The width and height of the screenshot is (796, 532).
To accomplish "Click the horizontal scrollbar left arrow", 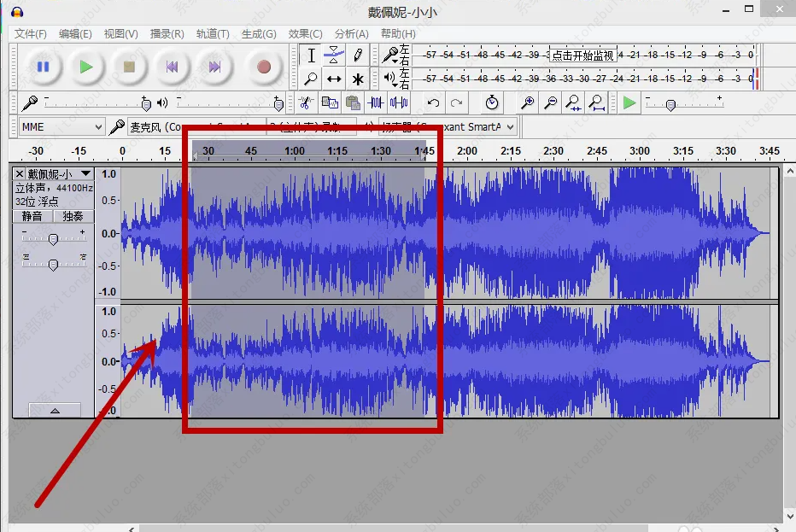I will click(x=132, y=529).
